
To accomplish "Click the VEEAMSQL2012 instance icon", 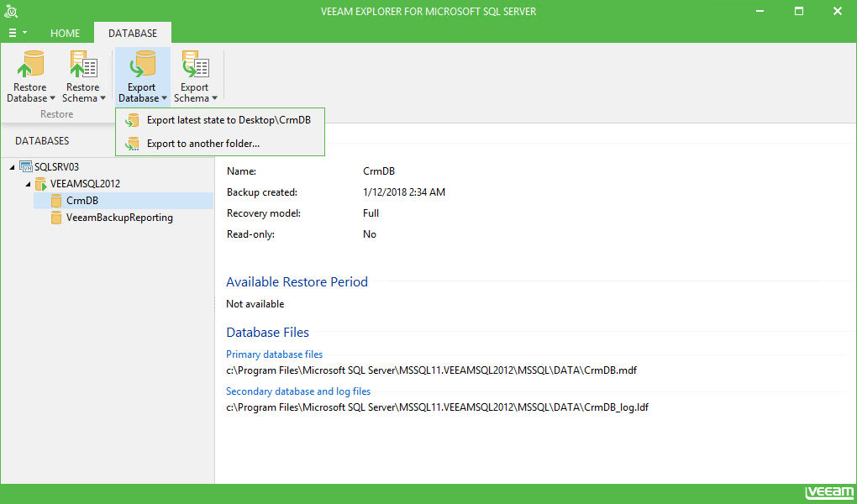I will click(x=41, y=184).
